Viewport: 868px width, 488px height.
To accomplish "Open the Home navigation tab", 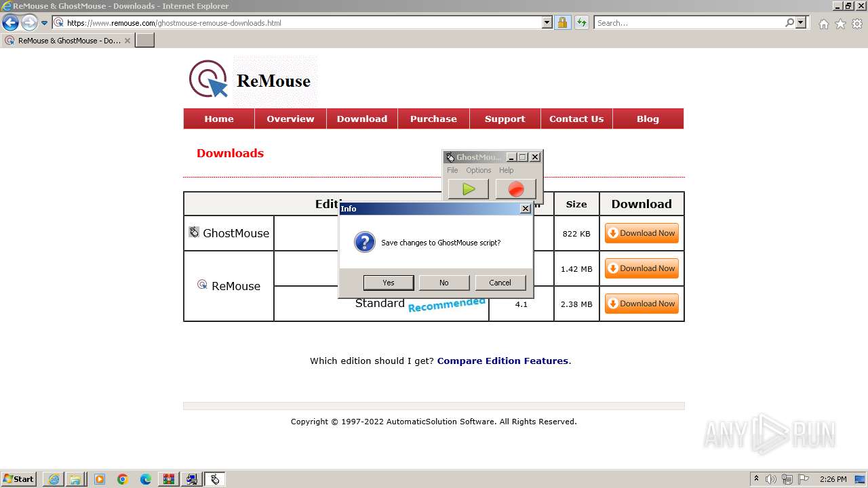I will (x=219, y=119).
